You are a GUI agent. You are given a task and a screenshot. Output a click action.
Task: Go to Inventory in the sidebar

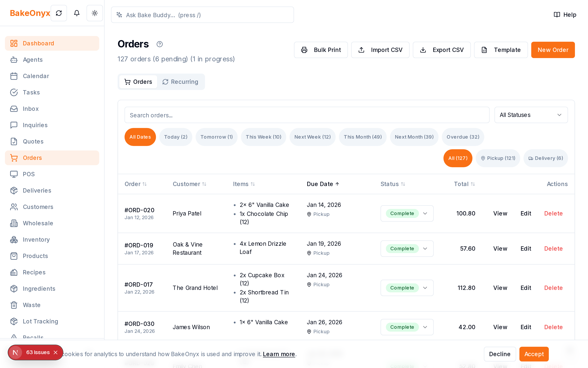pos(52,239)
